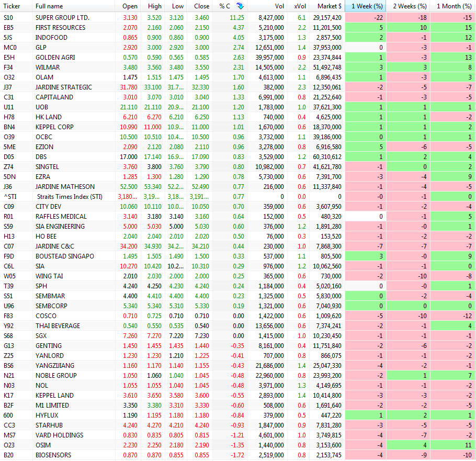Sort by Market $ column header
Image resolution: width=476 pixels, height=461 pixels.
[330, 6]
